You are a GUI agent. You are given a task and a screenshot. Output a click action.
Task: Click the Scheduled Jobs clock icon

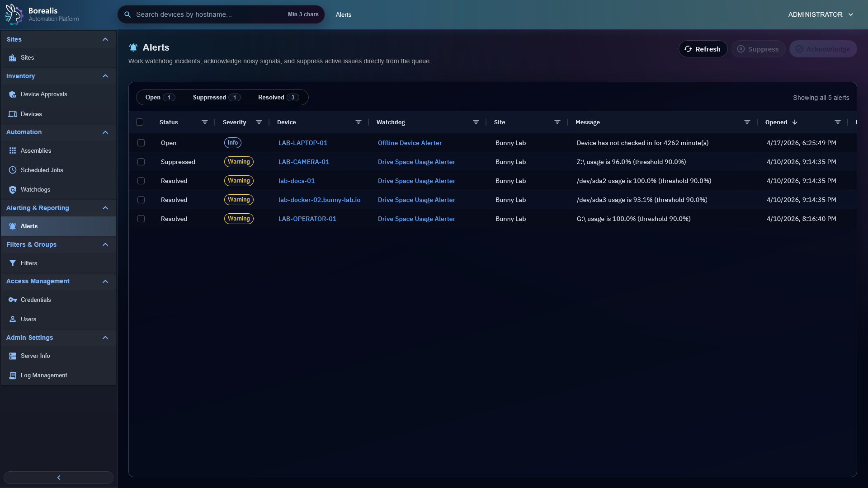(13, 170)
